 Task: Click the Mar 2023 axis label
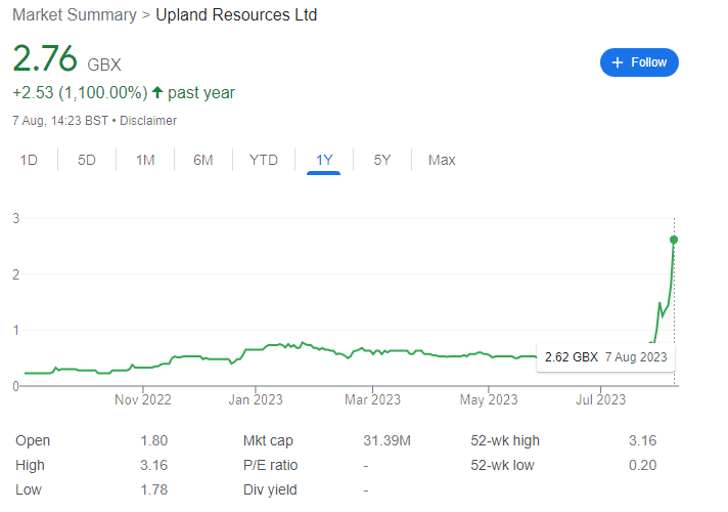point(372,400)
